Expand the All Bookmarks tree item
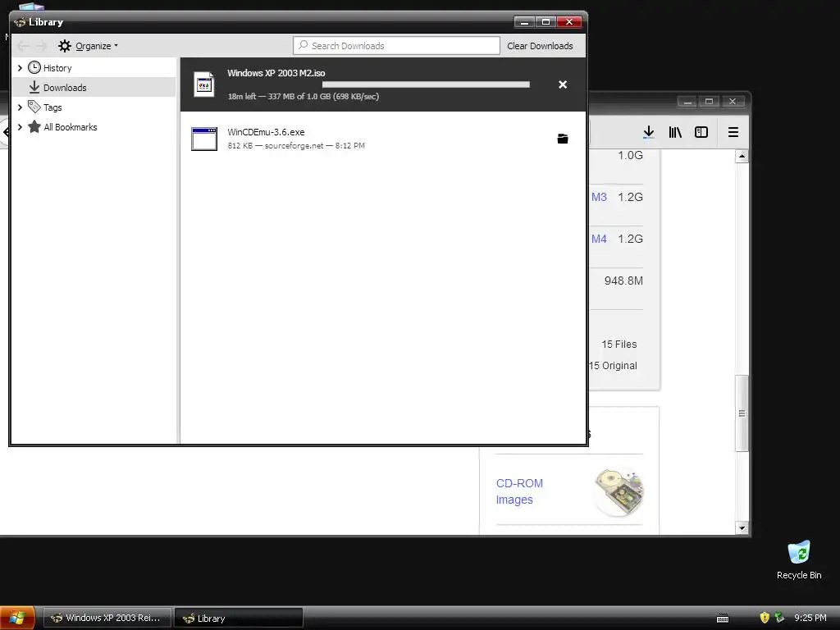 tap(20, 127)
